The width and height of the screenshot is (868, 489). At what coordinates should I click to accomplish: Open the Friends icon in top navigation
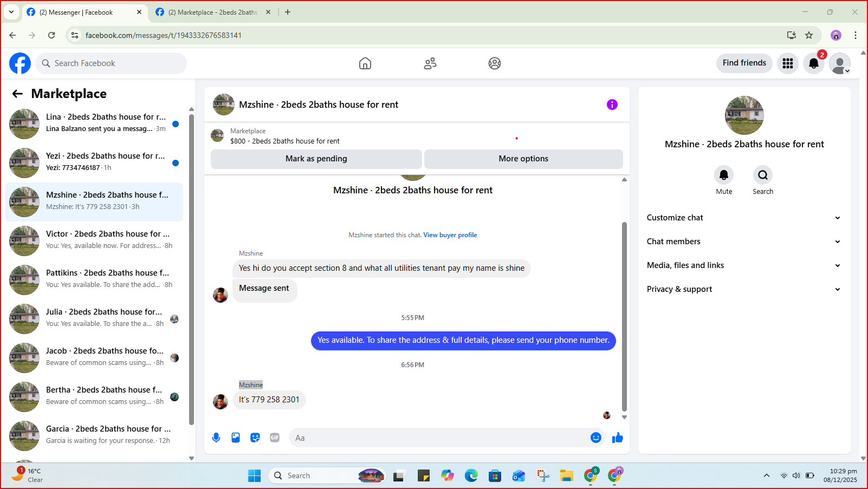(x=430, y=63)
